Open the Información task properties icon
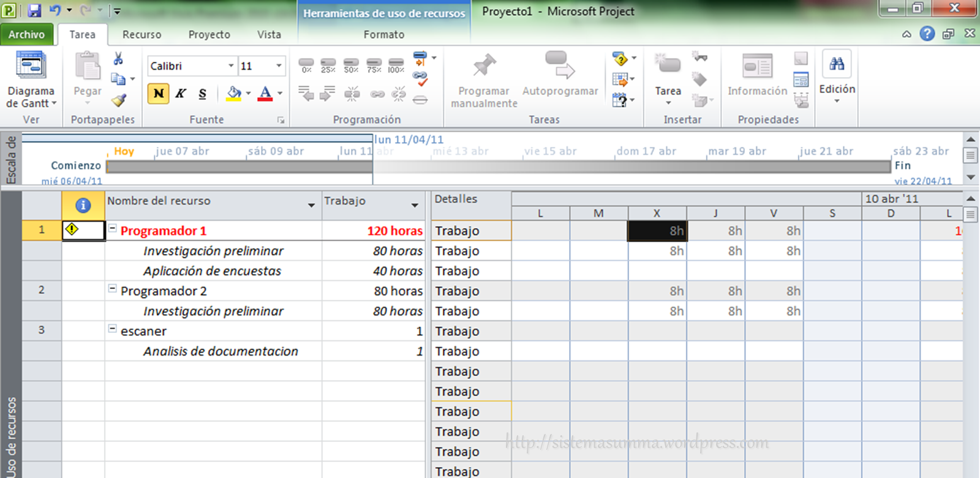Viewport: 980px width, 478px height. click(x=757, y=66)
